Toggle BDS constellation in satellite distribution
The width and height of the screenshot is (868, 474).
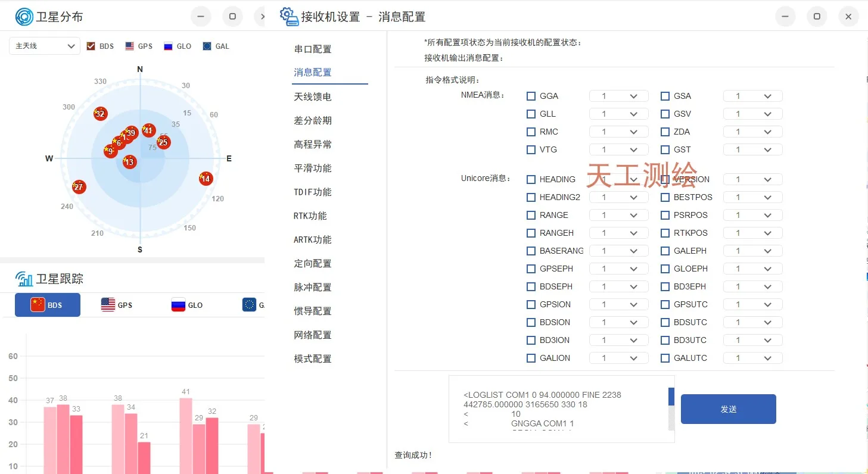[x=91, y=46]
